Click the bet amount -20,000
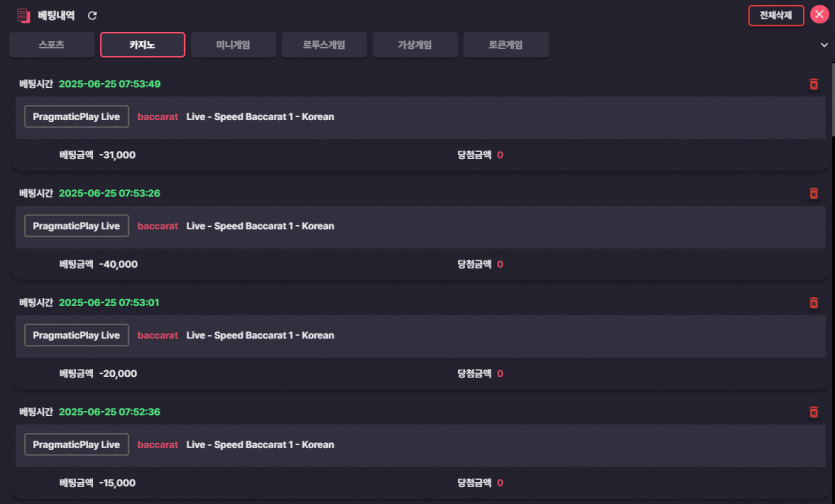 click(118, 373)
